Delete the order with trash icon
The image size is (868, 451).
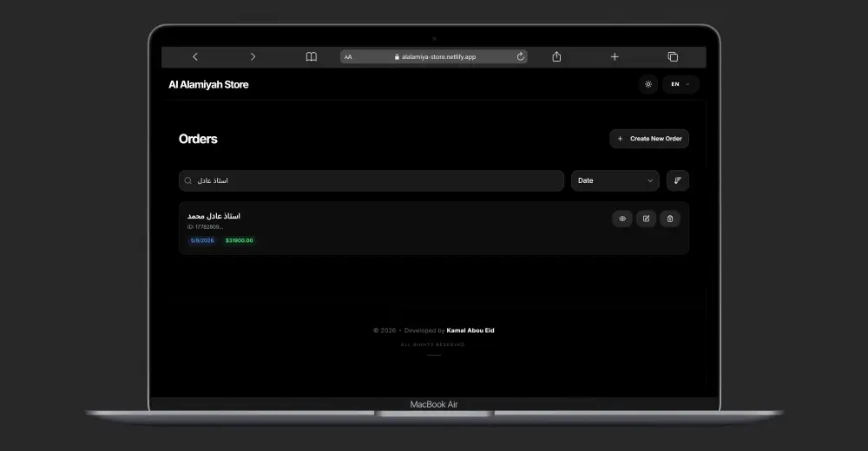tap(670, 219)
